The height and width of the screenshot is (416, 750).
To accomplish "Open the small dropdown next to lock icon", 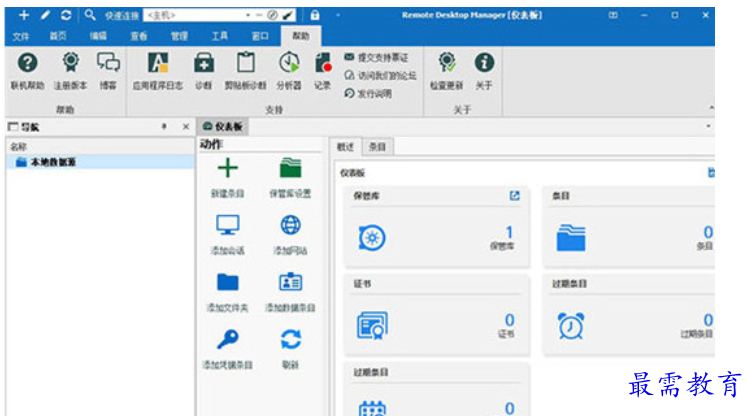I will click(338, 15).
